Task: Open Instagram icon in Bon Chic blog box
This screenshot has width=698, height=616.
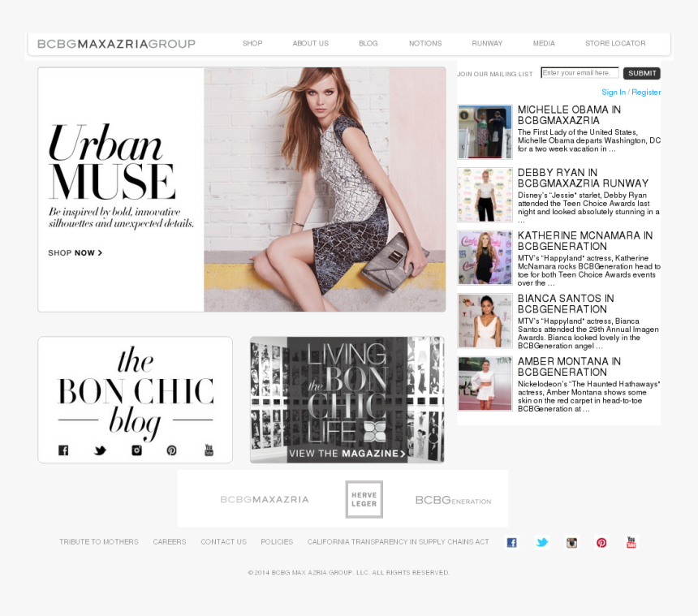Action: click(x=136, y=450)
